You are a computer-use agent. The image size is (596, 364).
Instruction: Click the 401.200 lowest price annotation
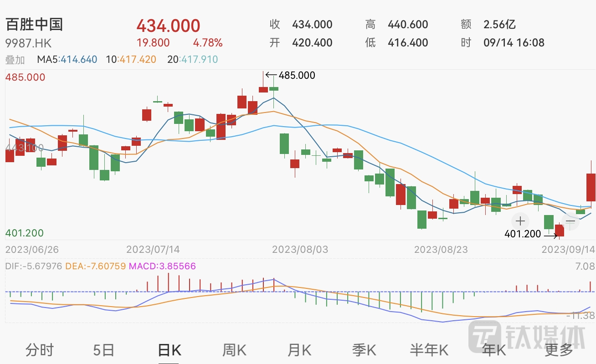[x=523, y=234]
